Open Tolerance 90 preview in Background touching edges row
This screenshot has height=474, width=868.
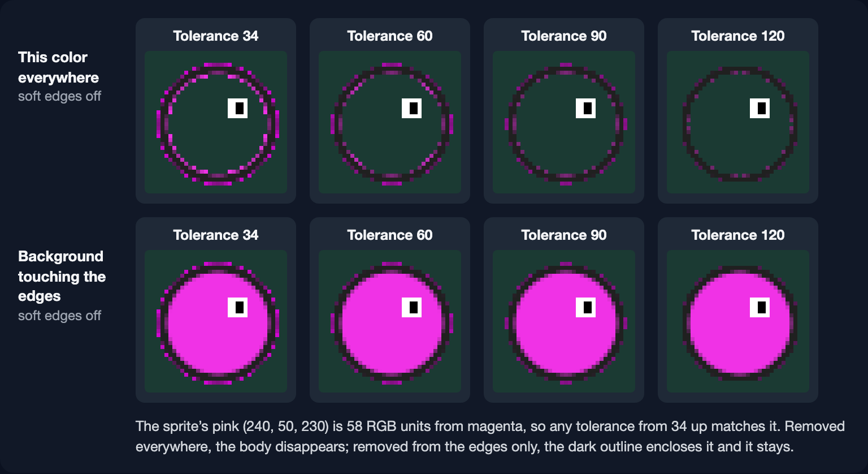coord(564,321)
